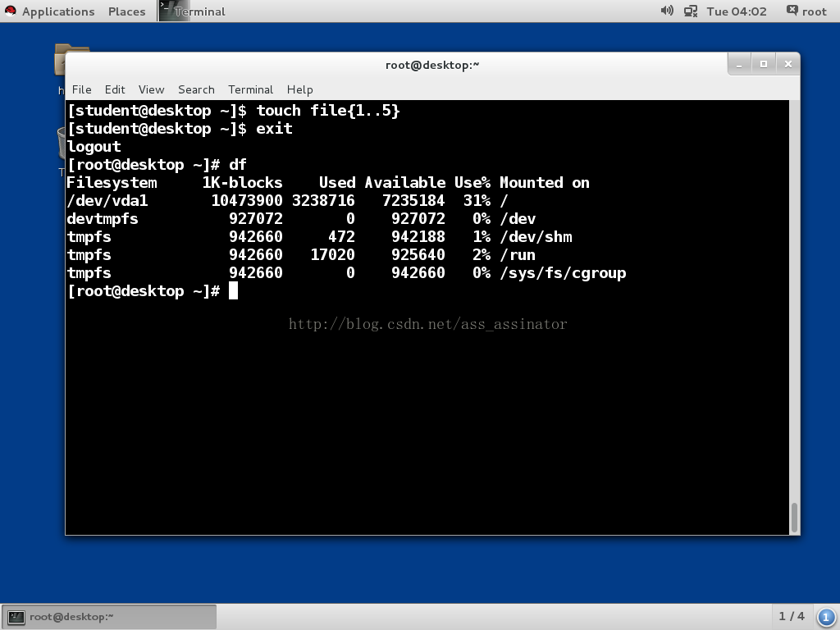The height and width of the screenshot is (630, 840).
Task: Open the Applications menu
Action: (58, 11)
